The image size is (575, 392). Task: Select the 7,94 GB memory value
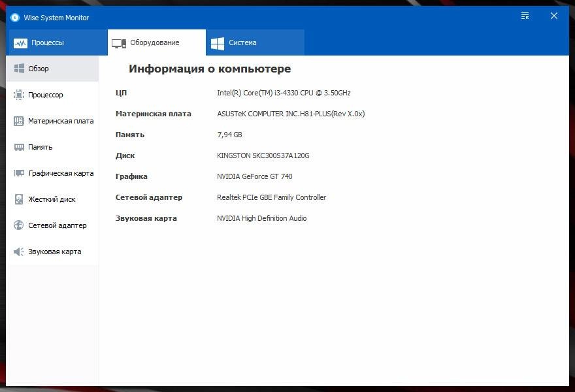coord(229,135)
